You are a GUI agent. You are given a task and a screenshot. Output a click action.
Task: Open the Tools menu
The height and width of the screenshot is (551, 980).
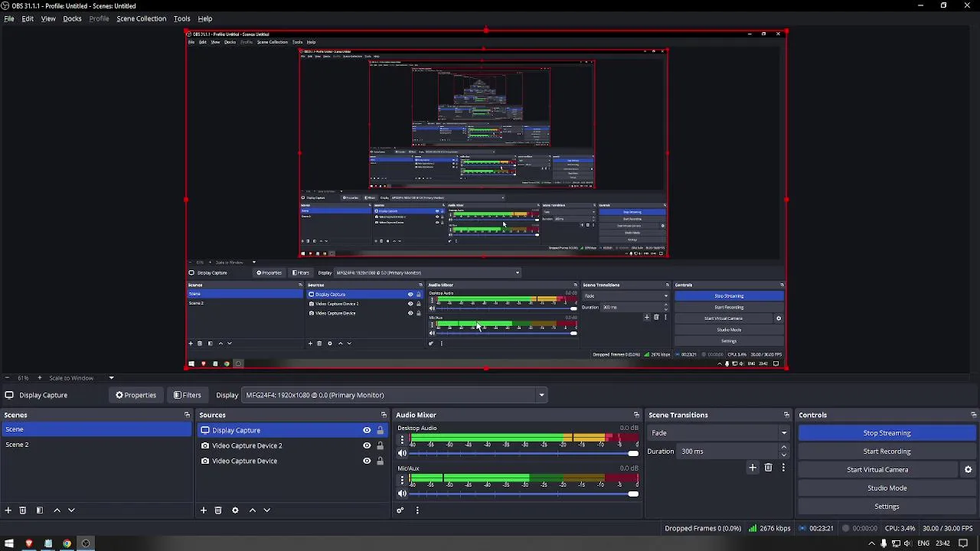[181, 18]
